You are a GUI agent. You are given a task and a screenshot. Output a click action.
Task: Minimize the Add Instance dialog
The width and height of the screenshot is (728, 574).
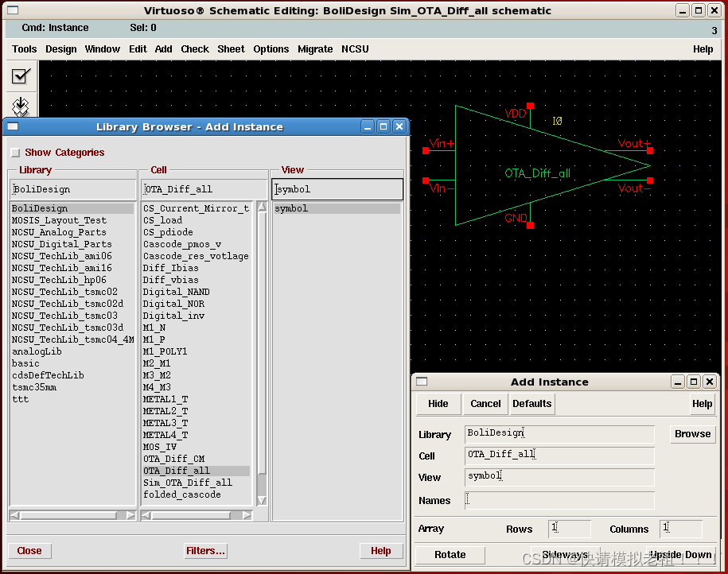678,382
